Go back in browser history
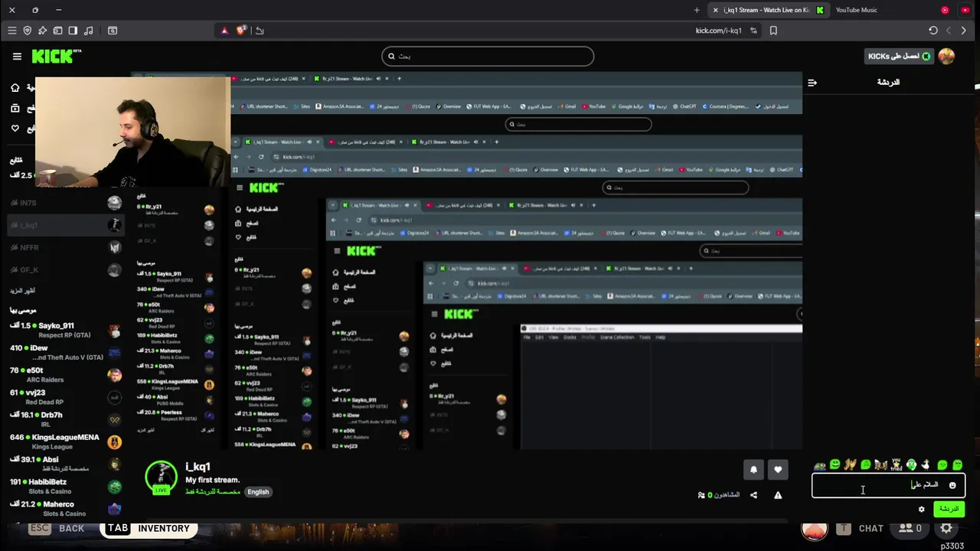The image size is (980, 551). click(949, 31)
